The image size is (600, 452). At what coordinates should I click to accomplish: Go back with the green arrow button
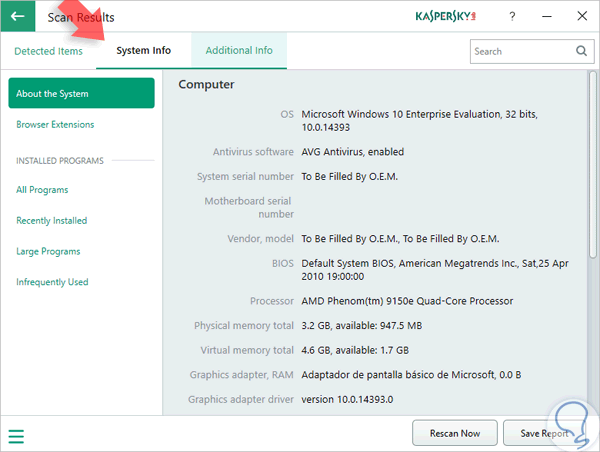point(18,16)
